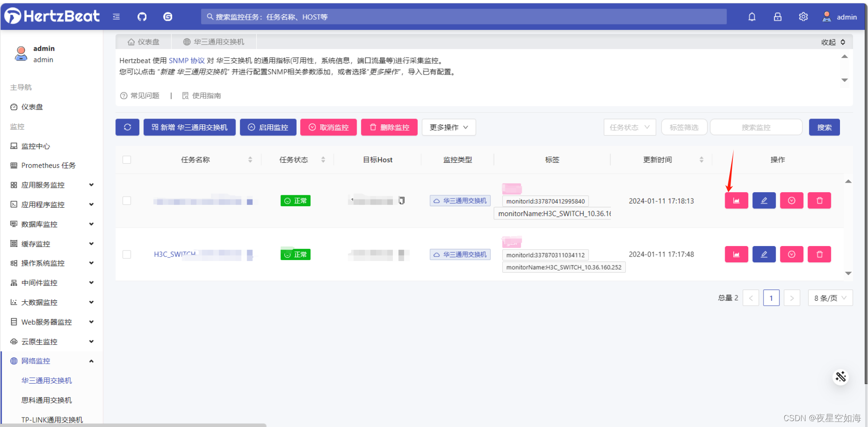Click inside the 搜索监控 input field
Image resolution: width=868 pixels, height=427 pixels.
point(755,127)
